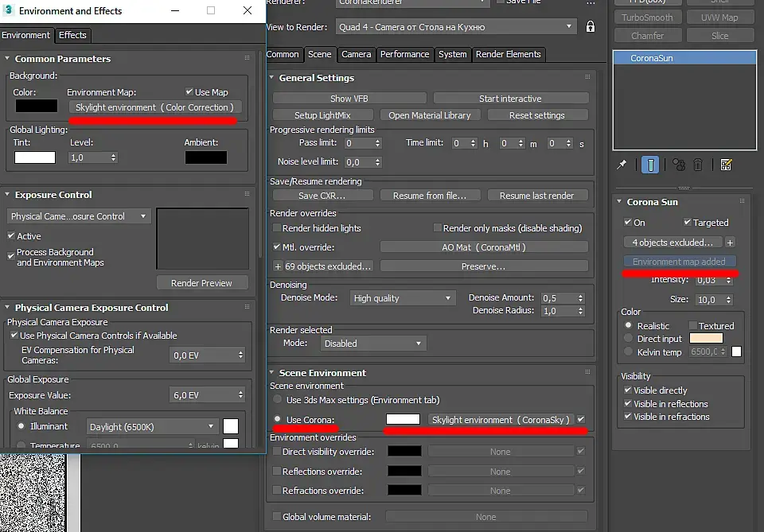This screenshot has width=764, height=532.
Task: Click Denoise Amount spinner arrows
Action: pos(580,298)
